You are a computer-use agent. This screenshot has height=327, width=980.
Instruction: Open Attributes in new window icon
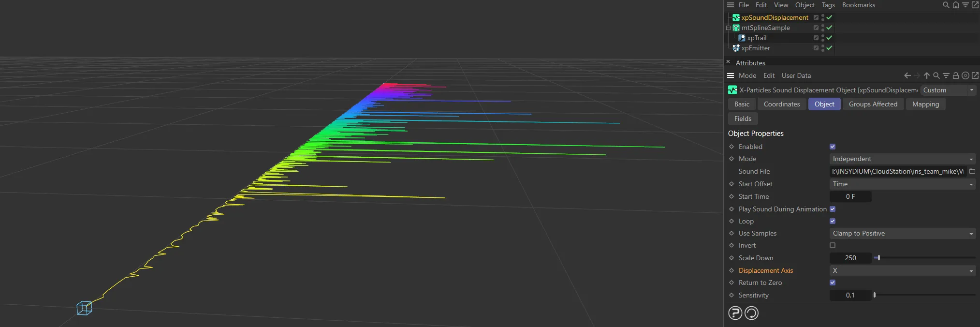(x=975, y=75)
